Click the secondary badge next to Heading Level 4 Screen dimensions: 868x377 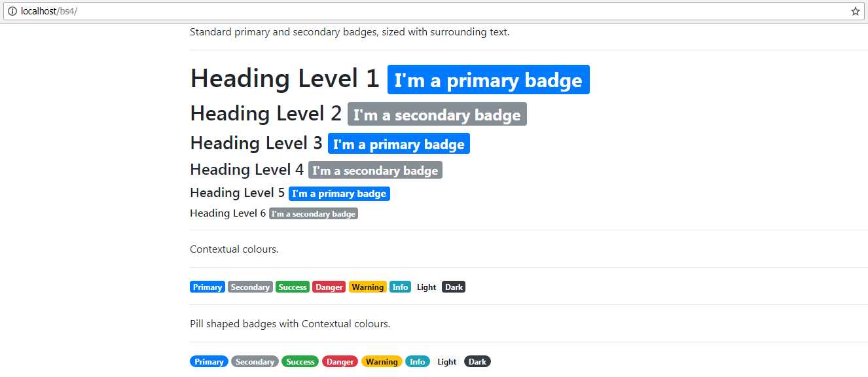click(375, 170)
